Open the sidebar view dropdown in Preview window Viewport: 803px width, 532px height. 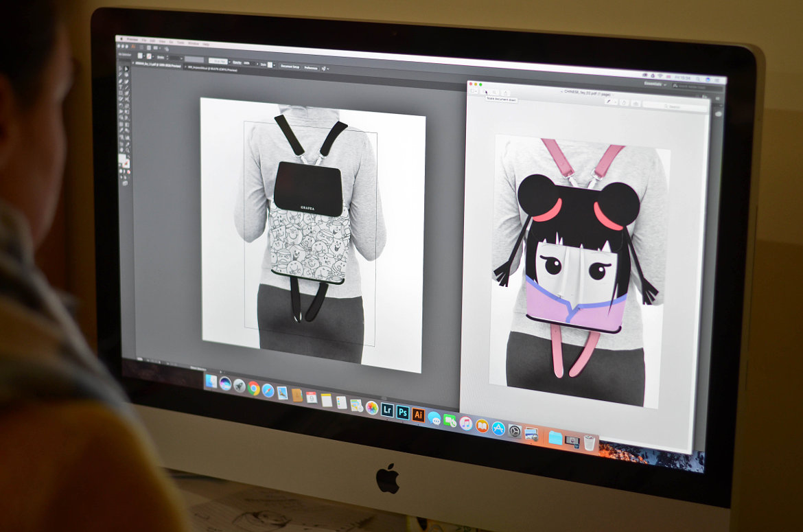pos(474,91)
